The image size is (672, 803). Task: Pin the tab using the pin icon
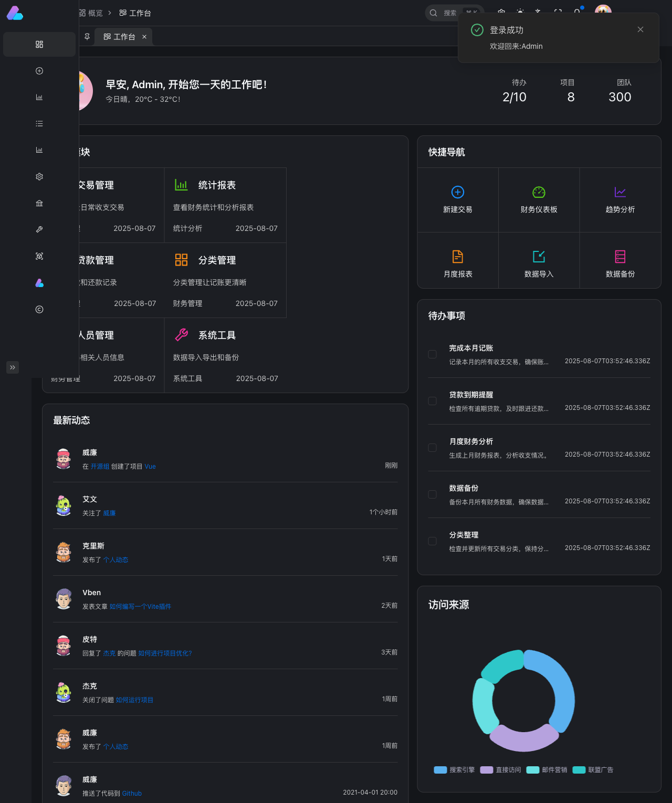pos(87,37)
